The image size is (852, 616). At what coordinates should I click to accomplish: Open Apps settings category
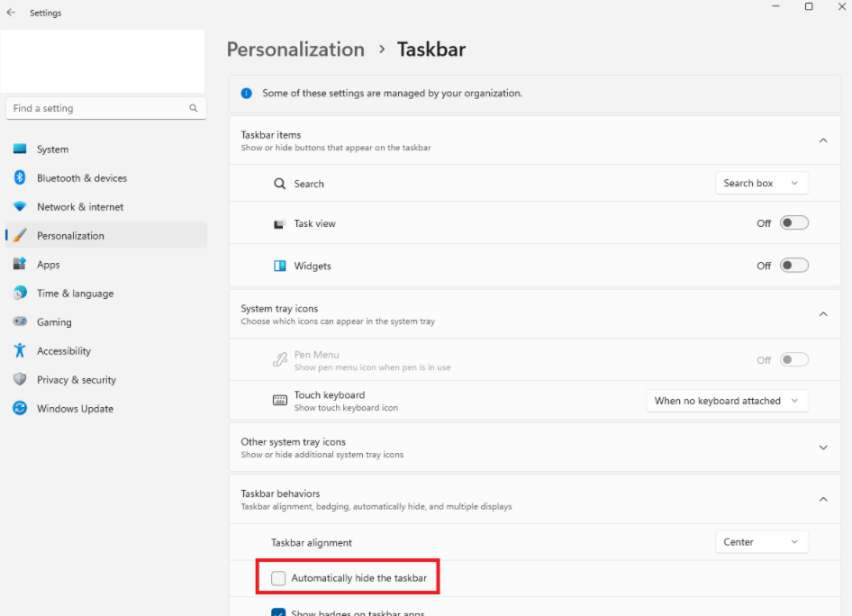pos(106,264)
